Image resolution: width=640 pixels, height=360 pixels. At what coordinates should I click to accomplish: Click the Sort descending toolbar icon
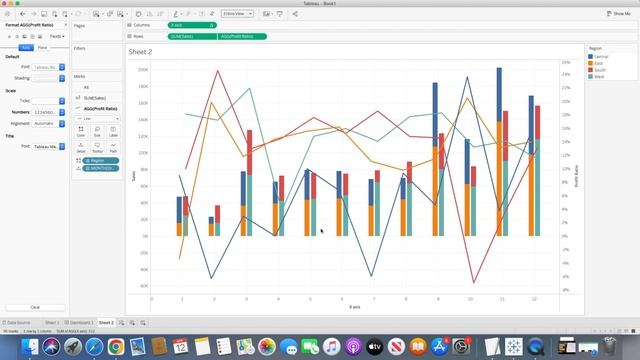pos(160,14)
